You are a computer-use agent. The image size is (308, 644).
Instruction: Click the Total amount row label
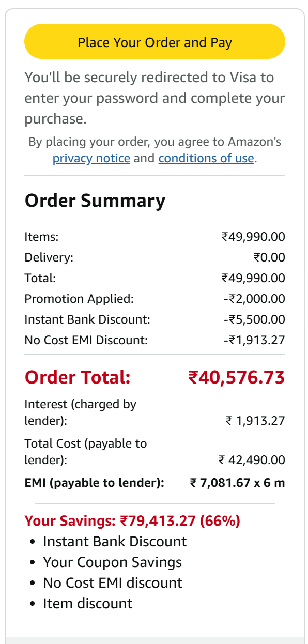(40, 278)
